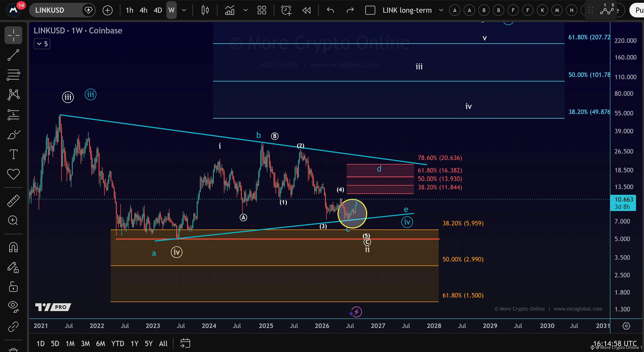Open the layout grid setup
Image resolution: width=644 pixels, height=352 pixels.
click(x=262, y=10)
